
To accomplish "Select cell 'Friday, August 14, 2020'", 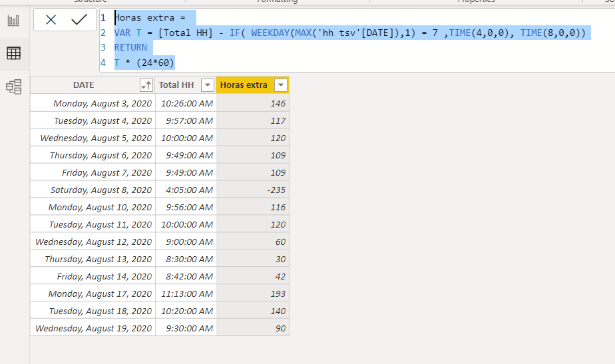I will point(93,276).
